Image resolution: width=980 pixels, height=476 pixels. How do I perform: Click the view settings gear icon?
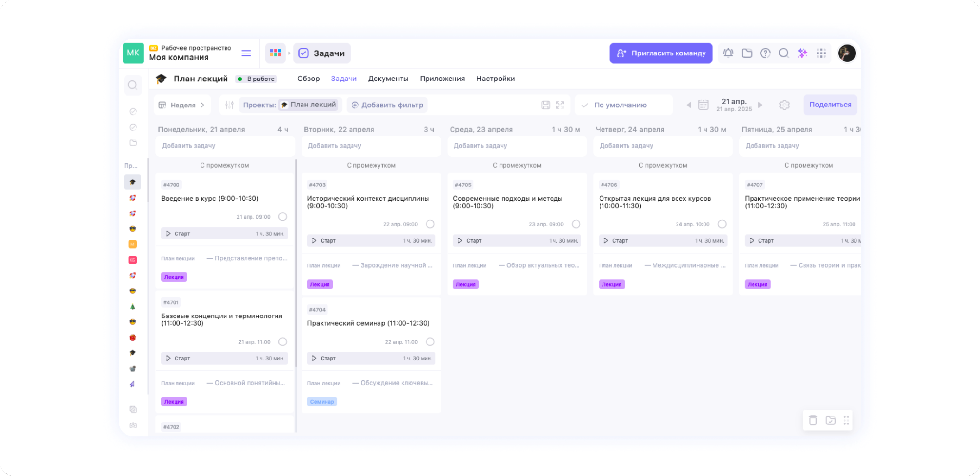click(784, 105)
